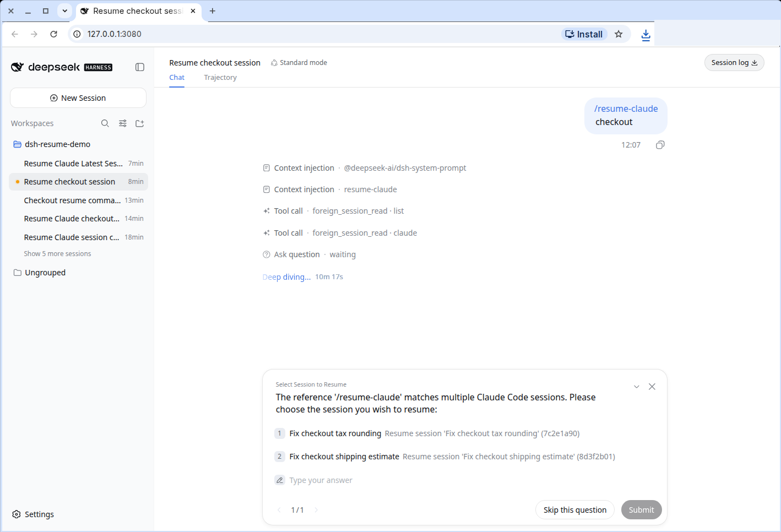The image size is (781, 532).
Task: Go back in browser history
Action: point(15,34)
